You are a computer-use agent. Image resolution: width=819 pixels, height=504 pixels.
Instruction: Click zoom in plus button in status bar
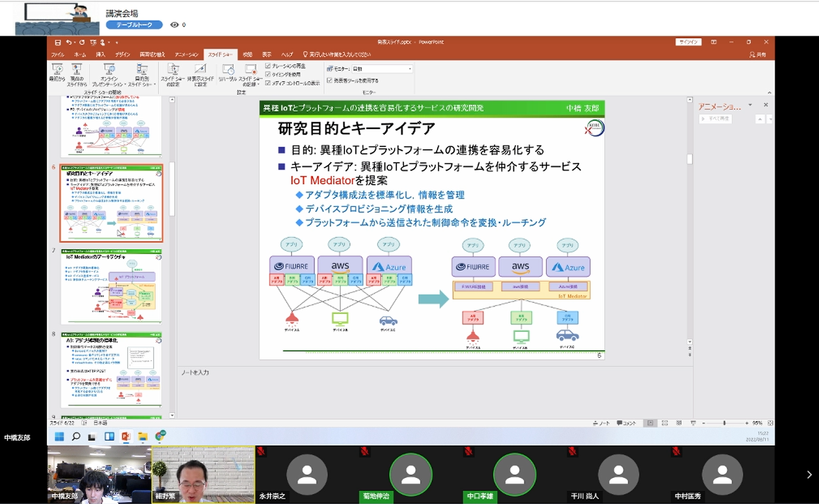(747, 423)
